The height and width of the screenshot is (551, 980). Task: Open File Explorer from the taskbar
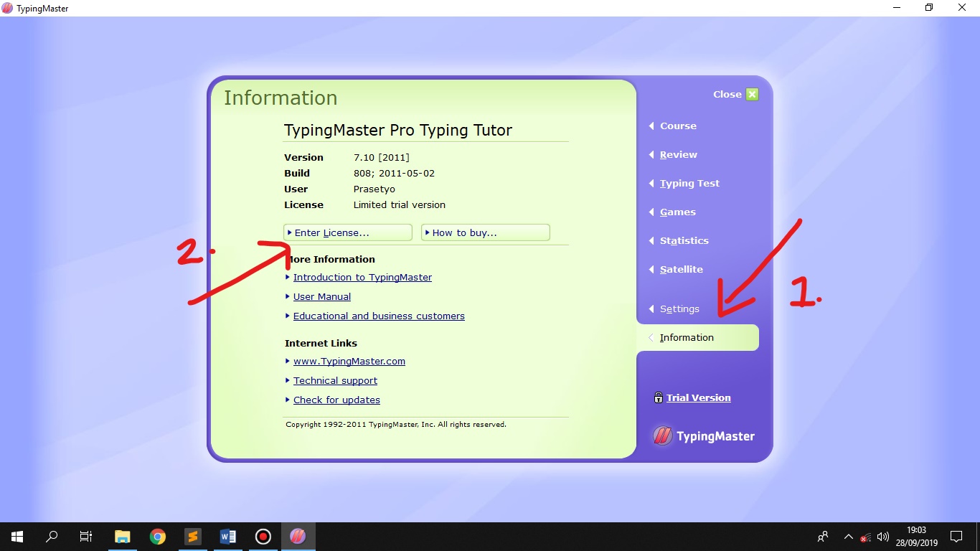[122, 536]
